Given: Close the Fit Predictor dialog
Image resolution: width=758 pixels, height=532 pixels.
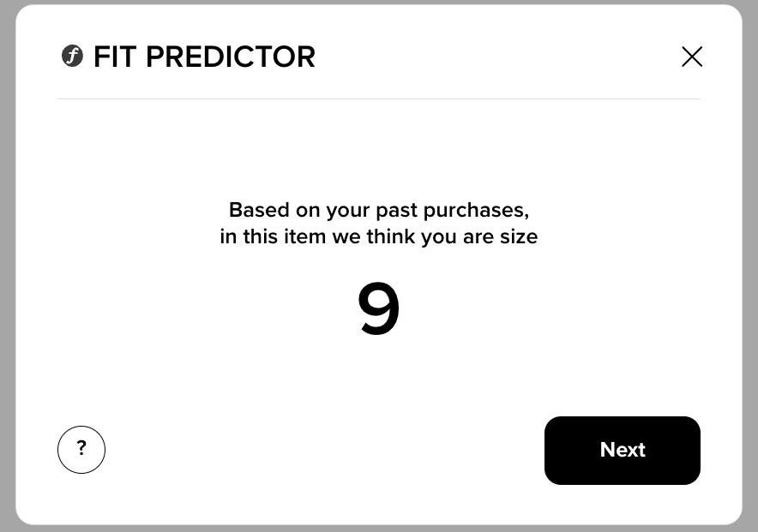Looking at the screenshot, I should pos(692,57).
